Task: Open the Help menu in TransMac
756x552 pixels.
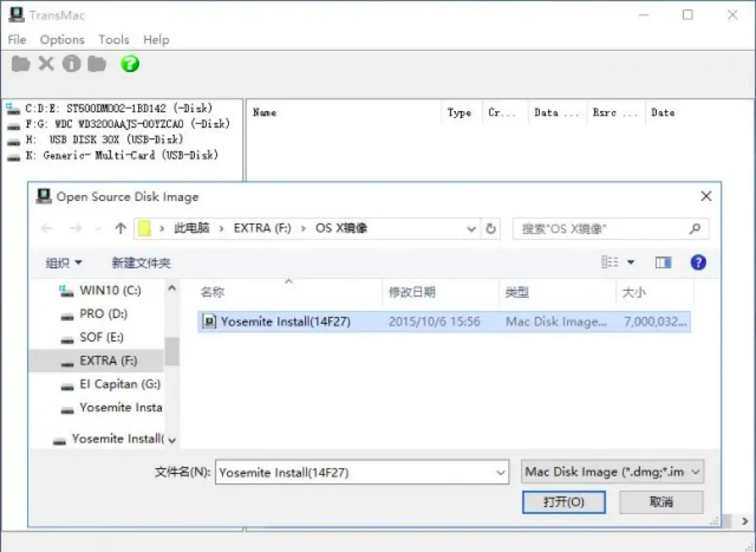Action: 156,39
